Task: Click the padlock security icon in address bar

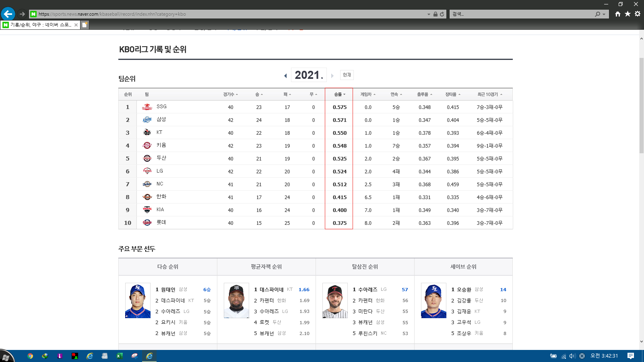Action: (435, 14)
